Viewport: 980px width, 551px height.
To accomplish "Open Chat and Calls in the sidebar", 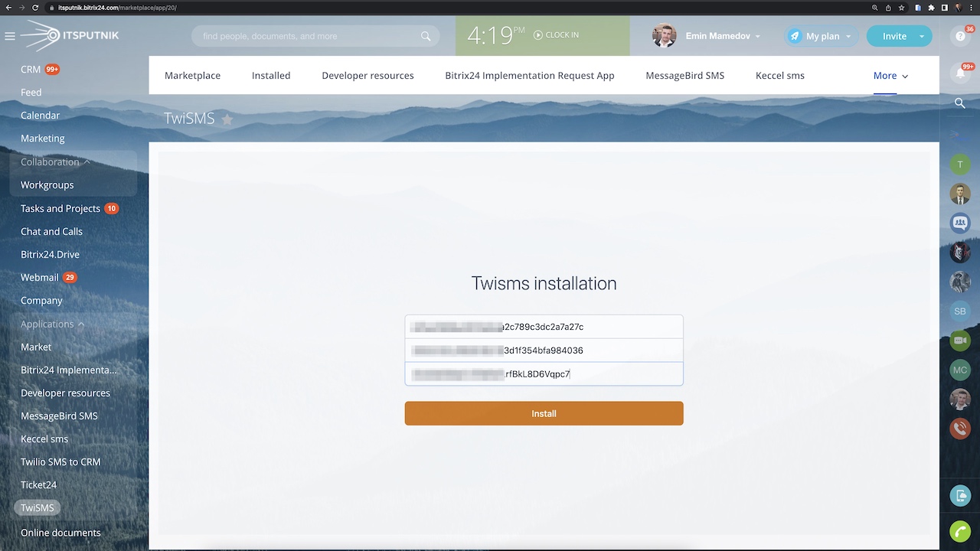I will tap(51, 232).
